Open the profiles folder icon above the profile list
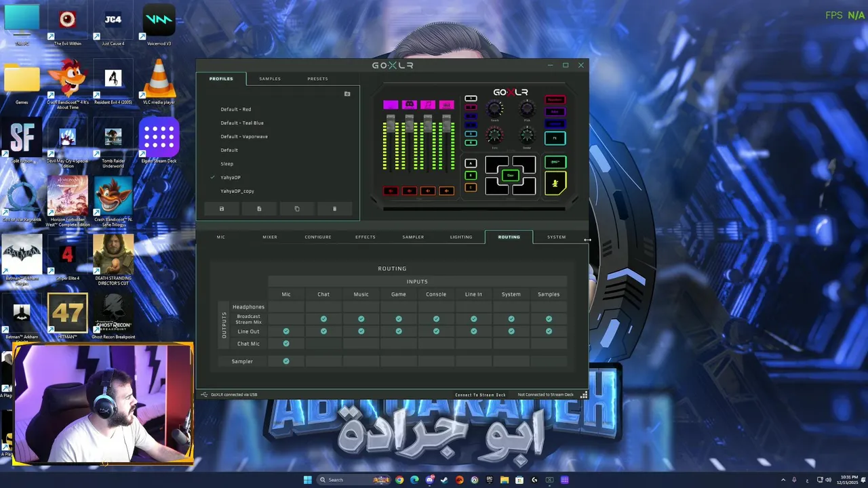 click(x=347, y=94)
